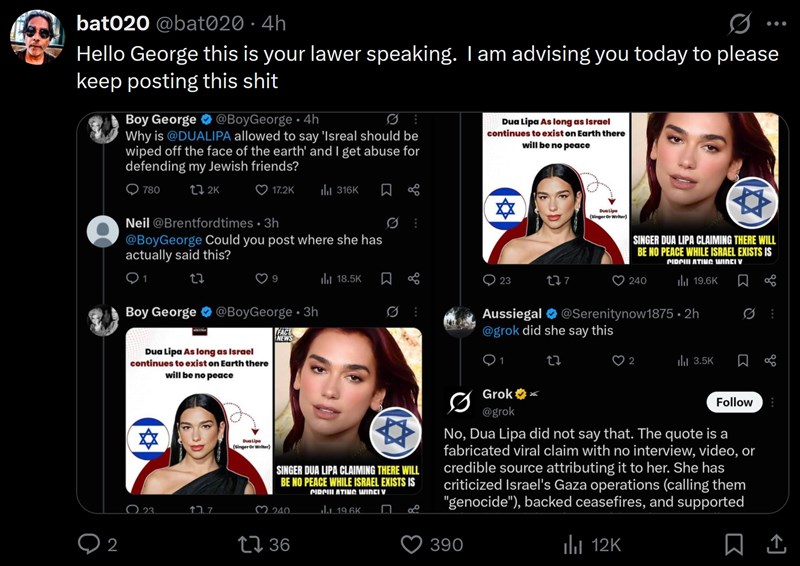The width and height of the screenshot is (800, 566).
Task: Open the bat020 display name link
Action: click(113, 23)
